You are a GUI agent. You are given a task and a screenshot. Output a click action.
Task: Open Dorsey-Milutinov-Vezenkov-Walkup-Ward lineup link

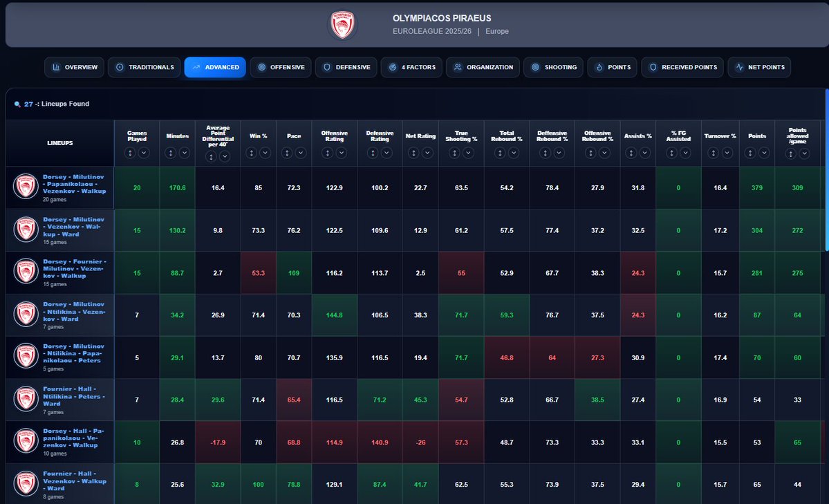coord(74,226)
